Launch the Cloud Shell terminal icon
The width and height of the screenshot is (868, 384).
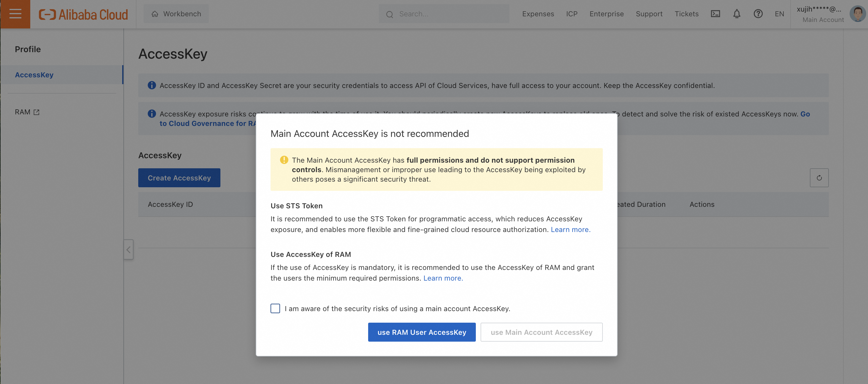pos(715,14)
